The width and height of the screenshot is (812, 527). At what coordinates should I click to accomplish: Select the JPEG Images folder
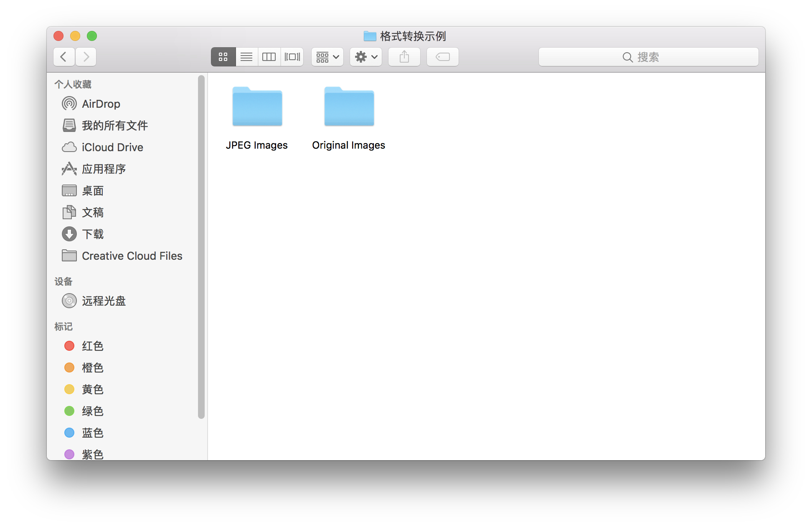point(257,108)
